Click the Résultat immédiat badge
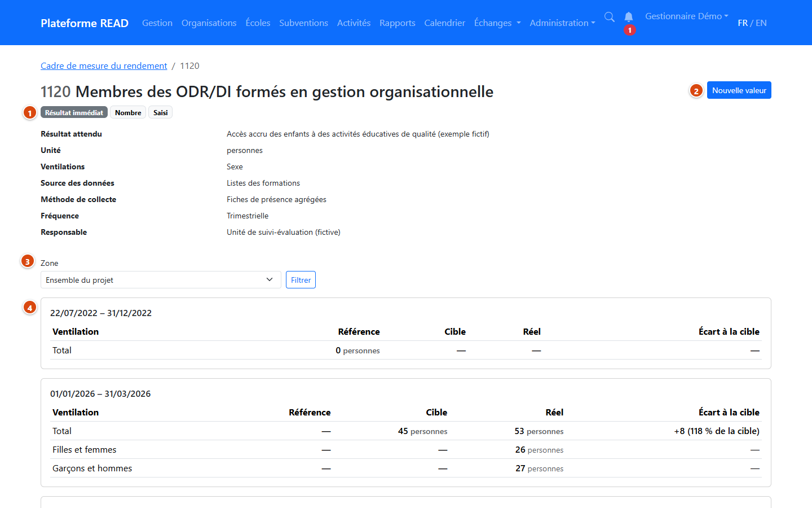This screenshot has height=508, width=812. click(x=74, y=112)
